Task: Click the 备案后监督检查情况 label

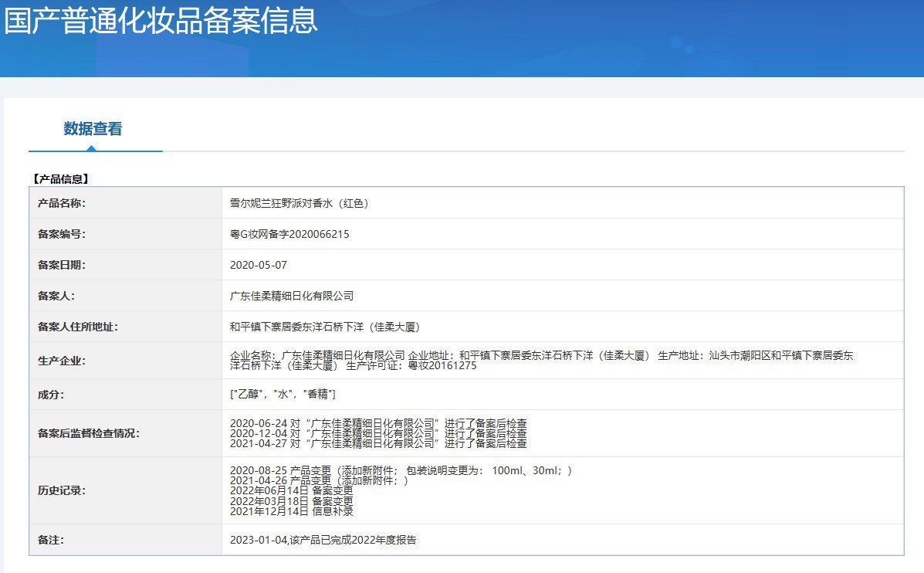Action: (x=89, y=433)
